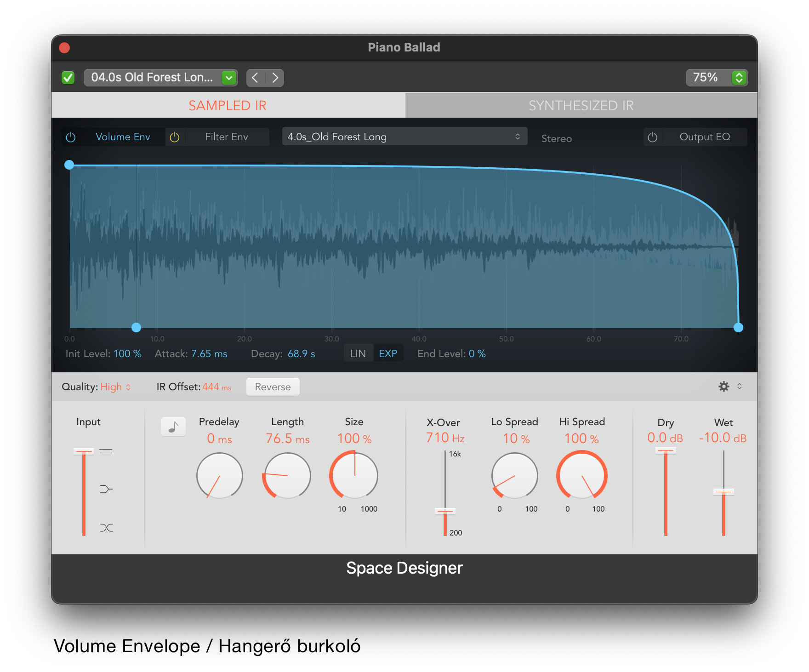The width and height of the screenshot is (809, 672).
Task: Click the IR Offset 444 ms field
Action: [x=216, y=387]
